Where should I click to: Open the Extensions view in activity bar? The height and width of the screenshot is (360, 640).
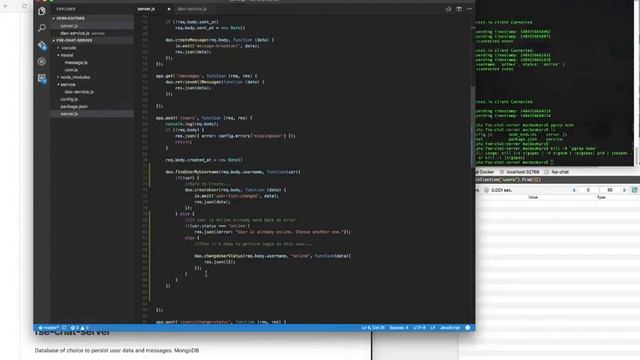42,78
